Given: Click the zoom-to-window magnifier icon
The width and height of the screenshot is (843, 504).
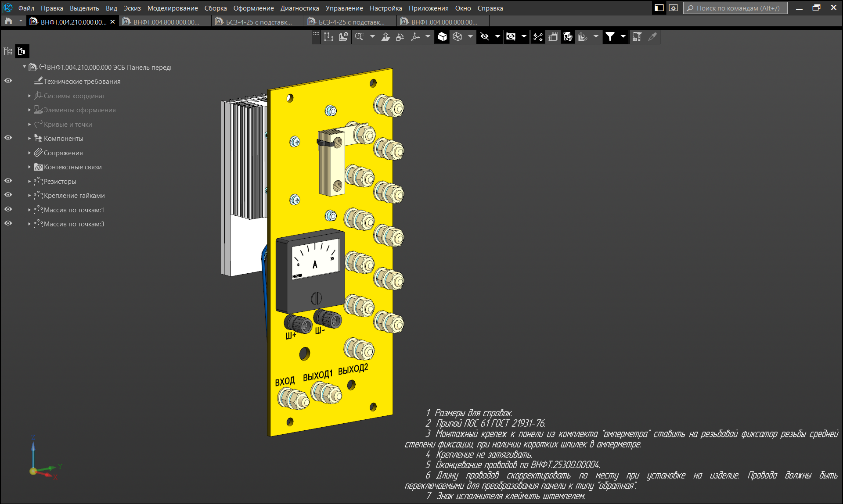Looking at the screenshot, I should coord(359,37).
